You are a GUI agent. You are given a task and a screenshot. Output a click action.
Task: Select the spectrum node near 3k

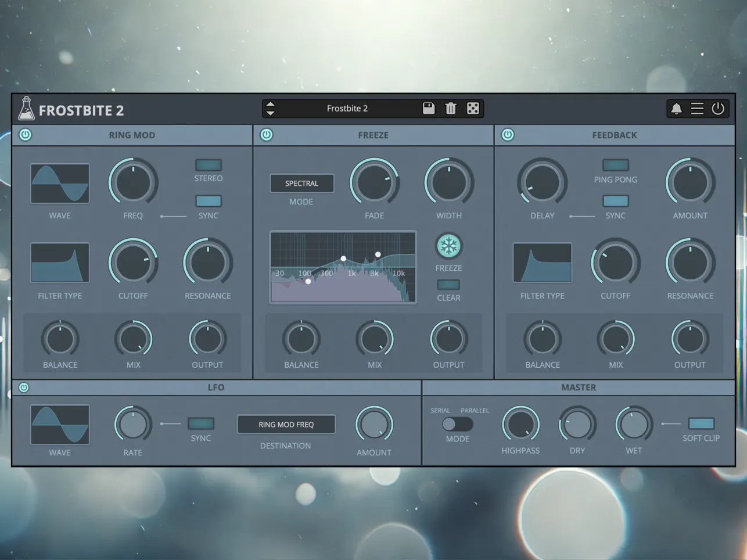378,254
